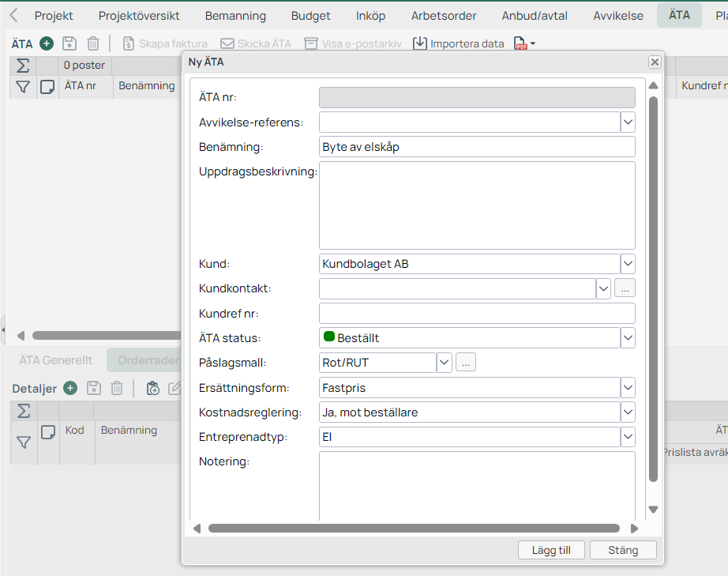Switch to Avvikelse tab
The image size is (728, 576).
point(618,16)
